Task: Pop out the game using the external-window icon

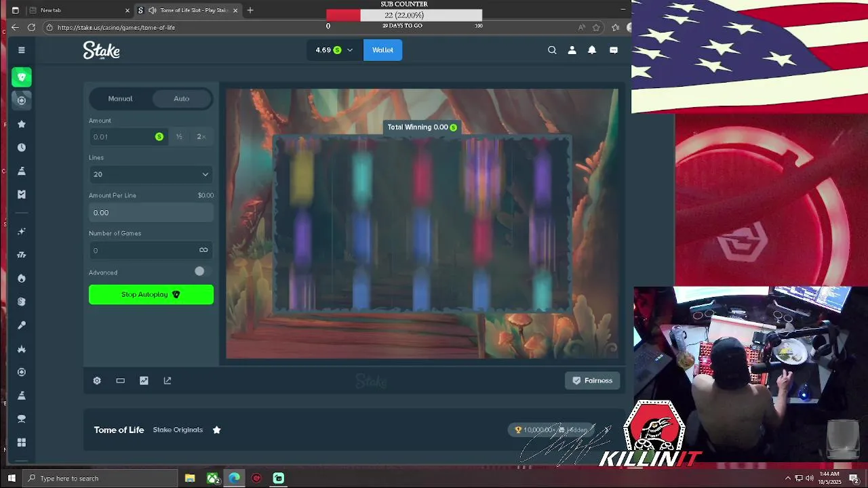Action: [x=167, y=381]
